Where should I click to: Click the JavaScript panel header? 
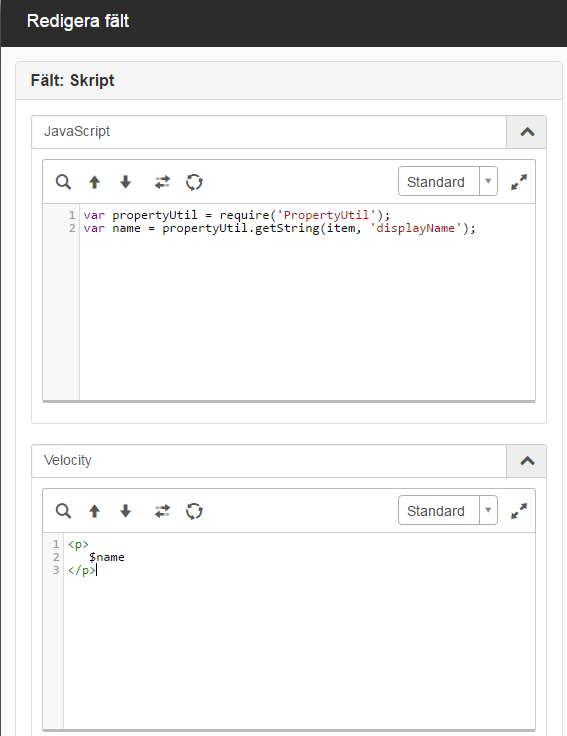(x=269, y=132)
